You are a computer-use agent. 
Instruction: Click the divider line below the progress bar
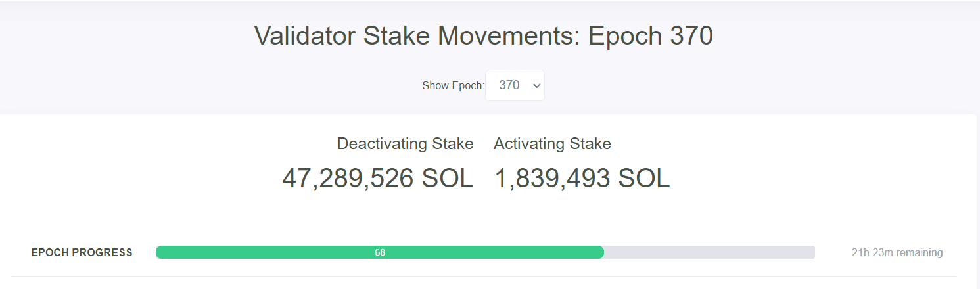(x=484, y=276)
